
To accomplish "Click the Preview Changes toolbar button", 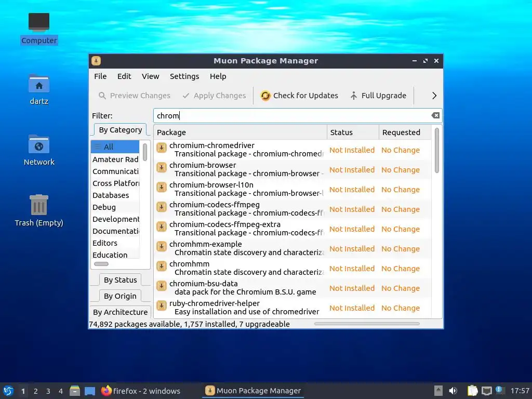I will click(135, 96).
